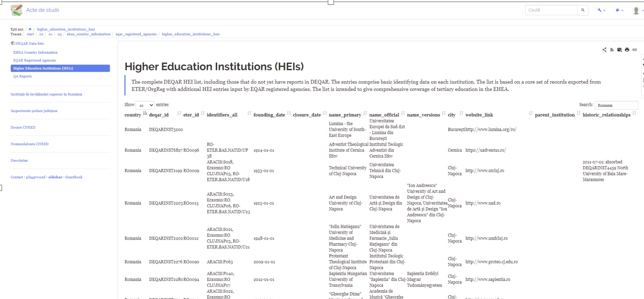Sort table by name_official column arrow
644x299 pixels.
click(403, 113)
